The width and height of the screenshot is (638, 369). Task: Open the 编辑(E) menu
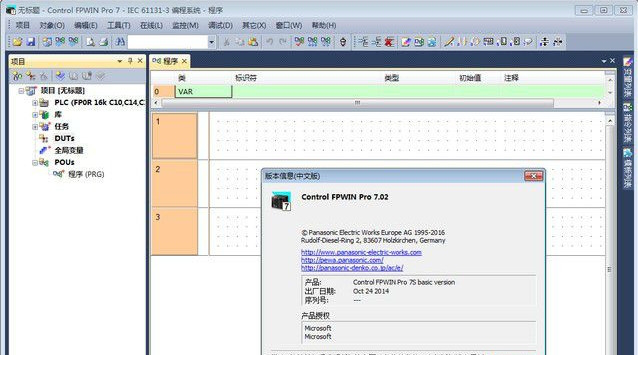click(85, 25)
